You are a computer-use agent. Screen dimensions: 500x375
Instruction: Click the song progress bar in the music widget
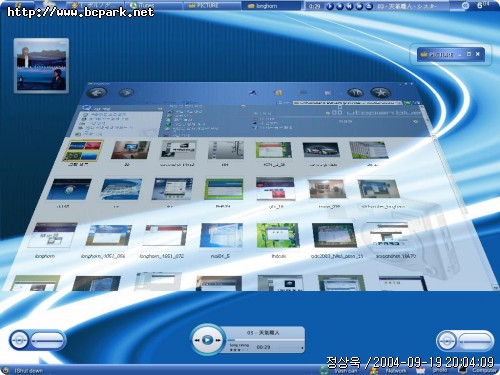pos(265,340)
